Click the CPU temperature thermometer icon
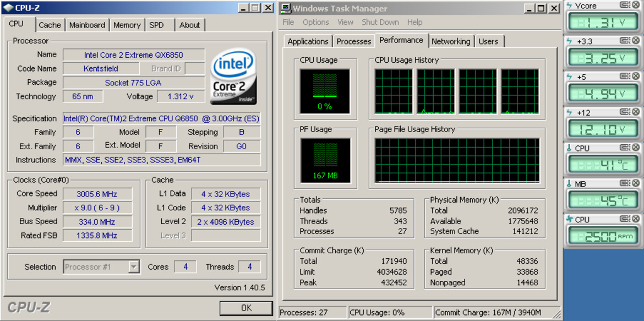Screen dimensions: 644x321 (569, 148)
